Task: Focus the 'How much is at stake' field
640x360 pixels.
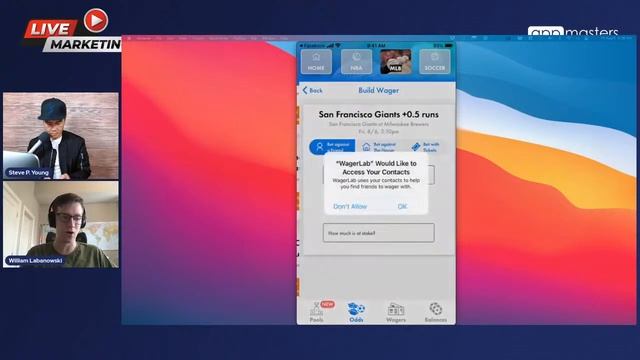Action: coord(378,233)
